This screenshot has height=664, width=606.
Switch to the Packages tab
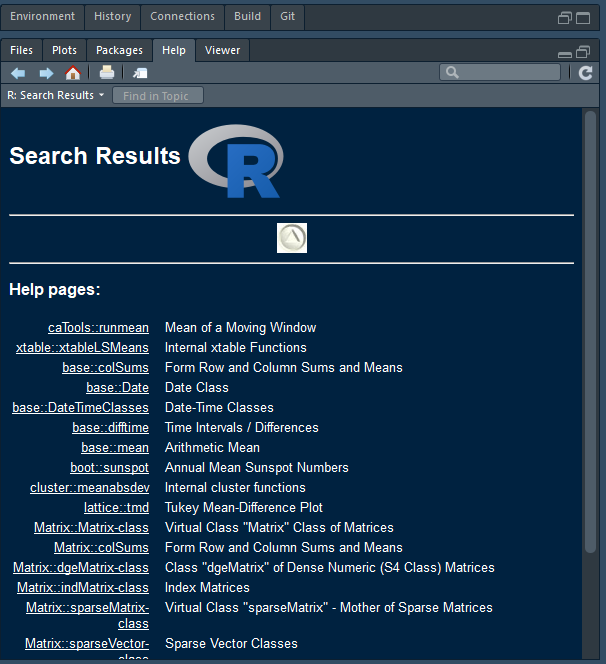tap(120, 50)
